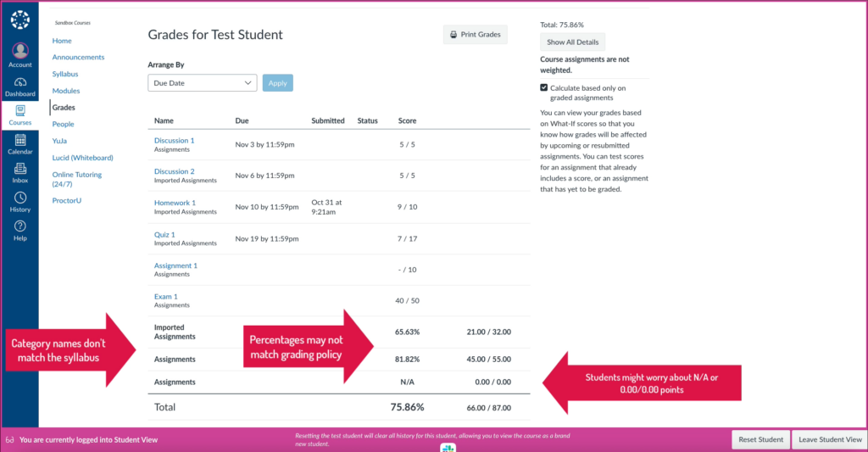Click the Status column header
This screenshot has height=452, width=868.
(368, 120)
